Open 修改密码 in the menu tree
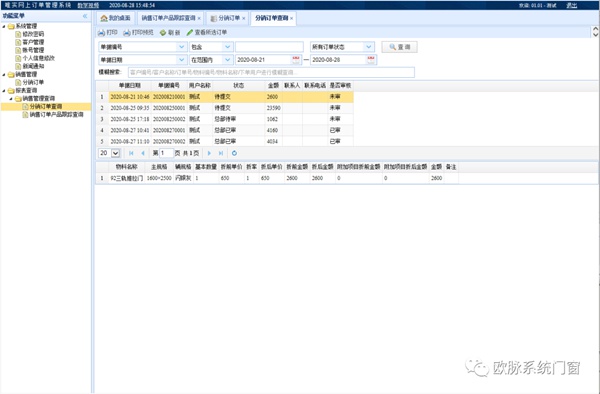 point(33,34)
